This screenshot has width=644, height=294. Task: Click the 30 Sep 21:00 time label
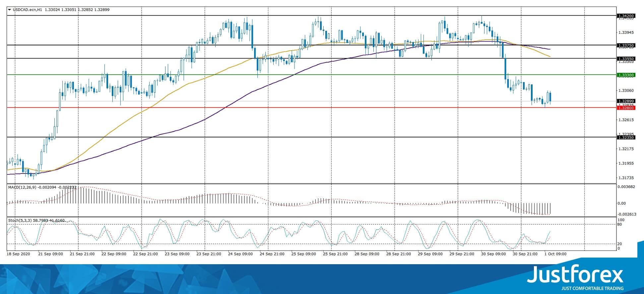tap(525, 254)
